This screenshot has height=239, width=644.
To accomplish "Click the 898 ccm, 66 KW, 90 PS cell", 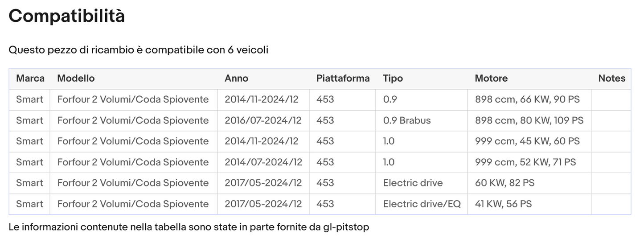I will [527, 99].
